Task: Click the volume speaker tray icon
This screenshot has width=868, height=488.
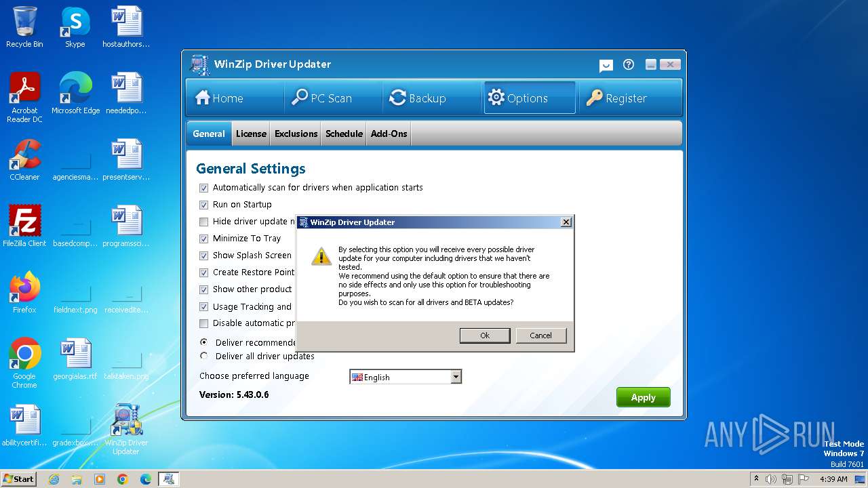Action: 771,479
